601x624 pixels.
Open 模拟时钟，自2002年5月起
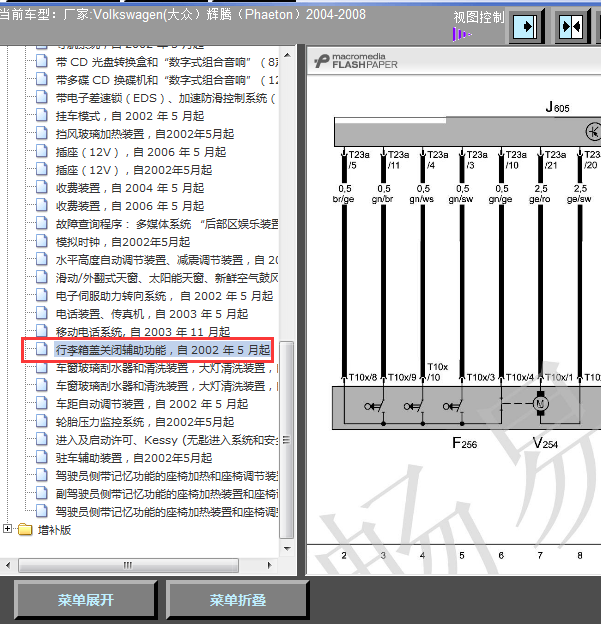click(x=123, y=242)
